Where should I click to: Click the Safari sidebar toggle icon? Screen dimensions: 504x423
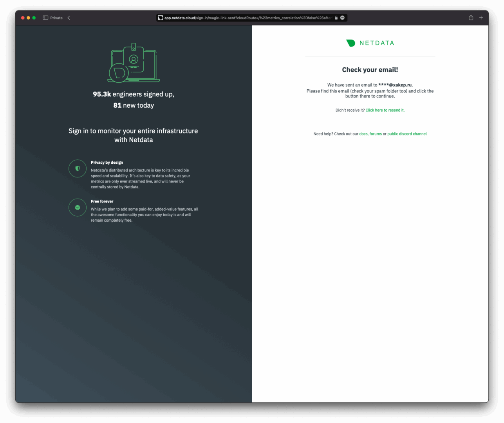pyautogui.click(x=45, y=18)
